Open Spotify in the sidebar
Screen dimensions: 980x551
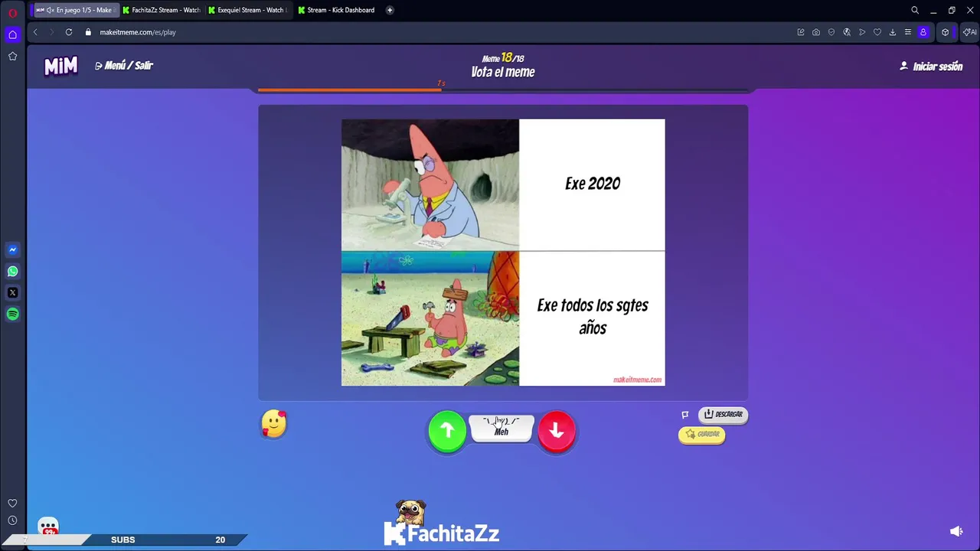(x=12, y=314)
